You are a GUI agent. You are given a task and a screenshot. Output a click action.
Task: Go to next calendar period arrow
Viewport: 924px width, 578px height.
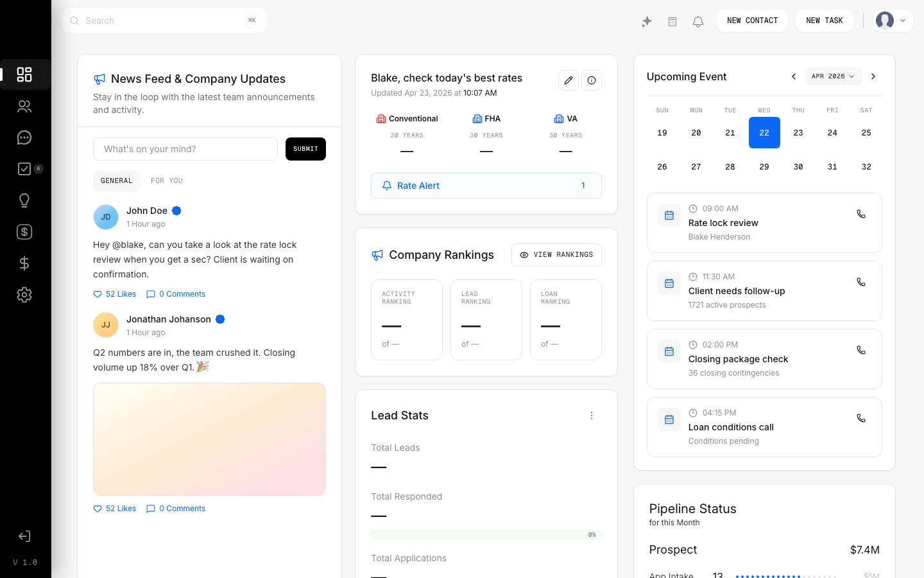(x=873, y=76)
